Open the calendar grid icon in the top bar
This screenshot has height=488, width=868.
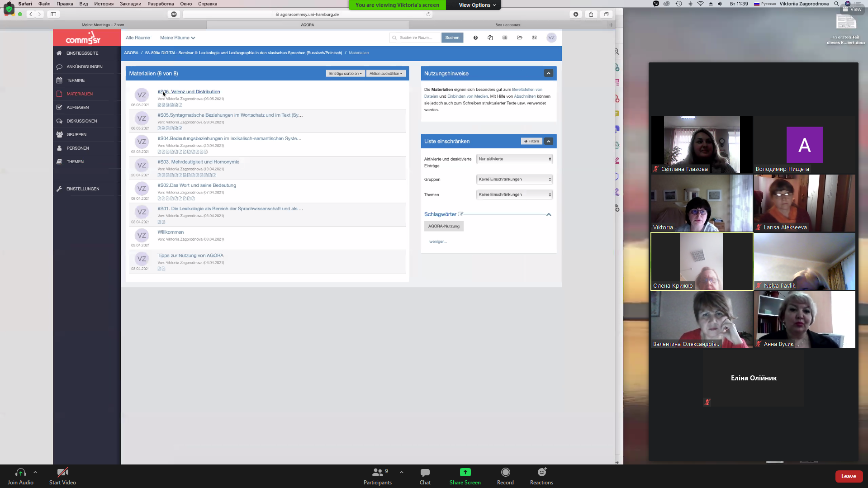[x=505, y=38]
